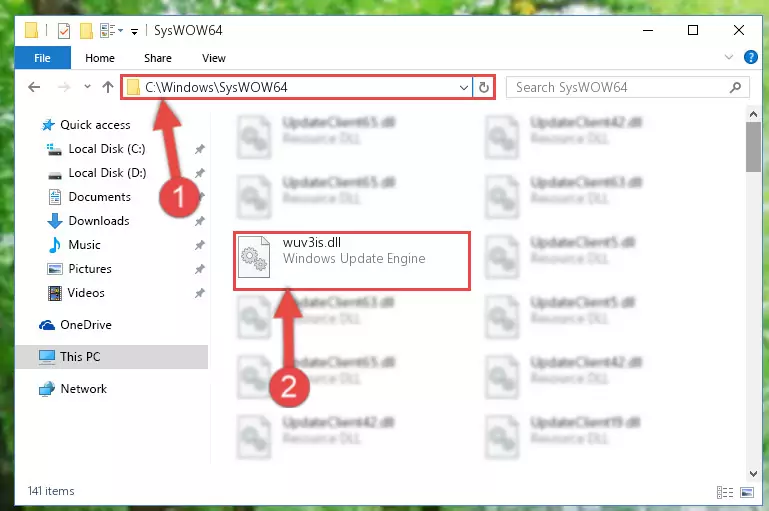Switch to details view in status bar

coord(724,492)
